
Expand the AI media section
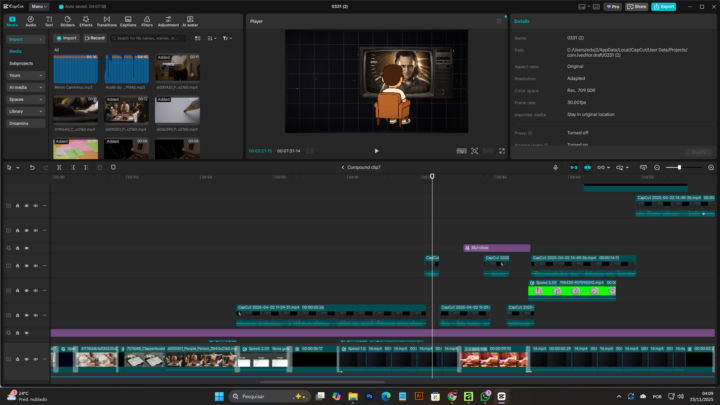point(24,87)
